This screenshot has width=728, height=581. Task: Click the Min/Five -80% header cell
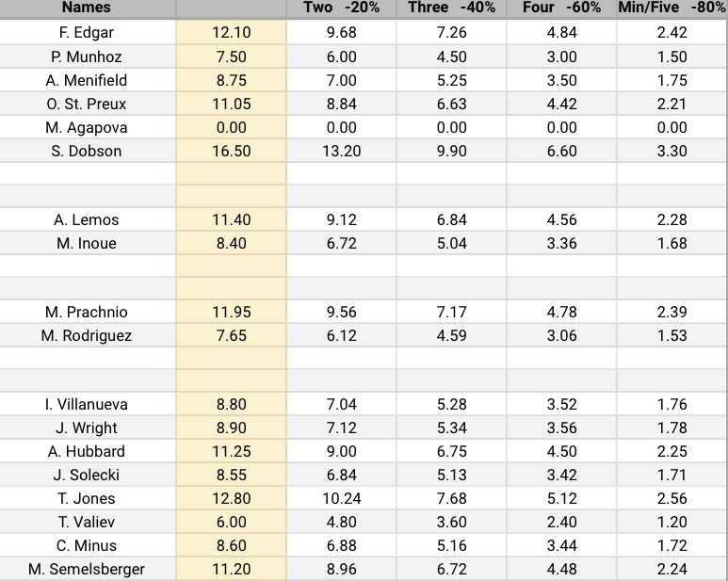pos(671,8)
